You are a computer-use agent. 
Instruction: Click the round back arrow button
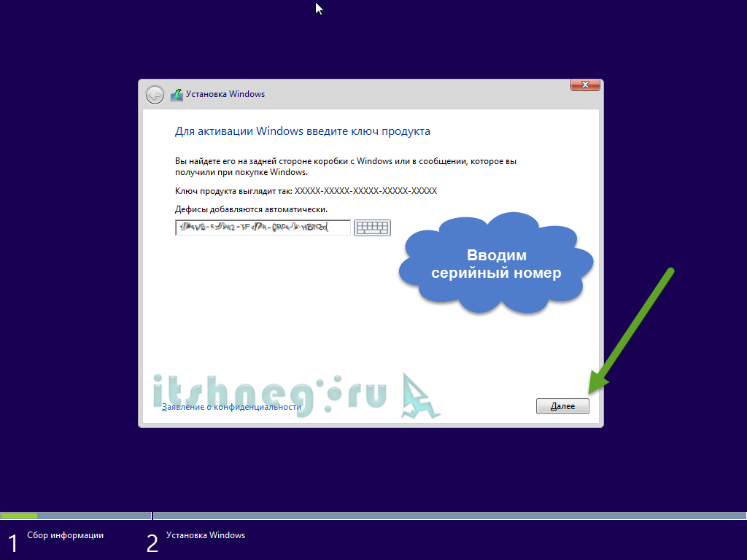pyautogui.click(x=155, y=95)
